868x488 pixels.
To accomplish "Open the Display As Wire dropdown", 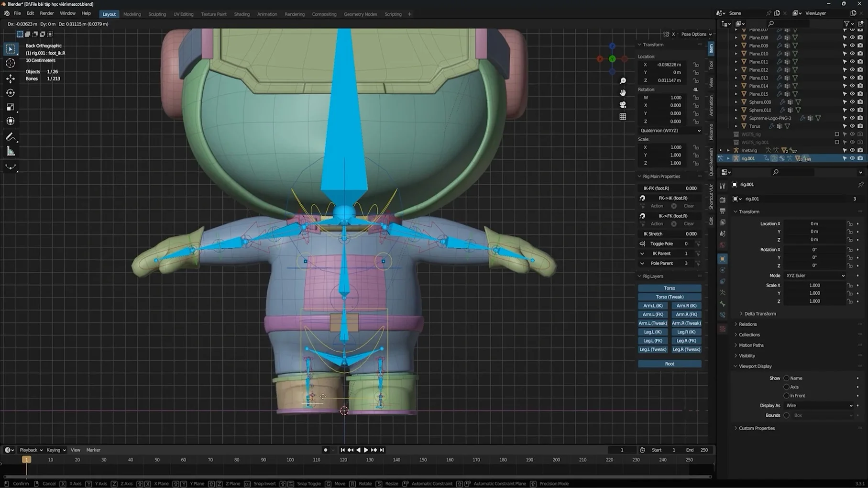I will (x=819, y=405).
